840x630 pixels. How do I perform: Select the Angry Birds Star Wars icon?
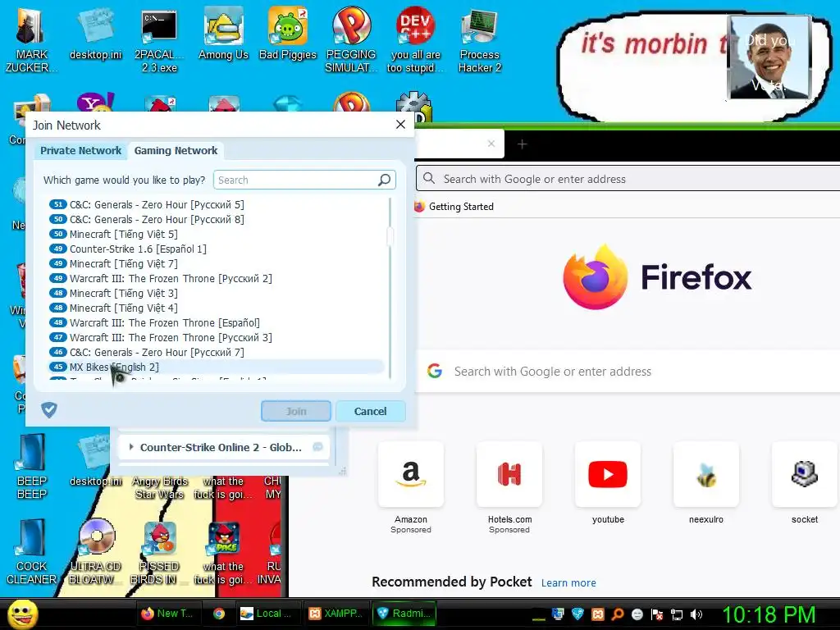click(160, 487)
